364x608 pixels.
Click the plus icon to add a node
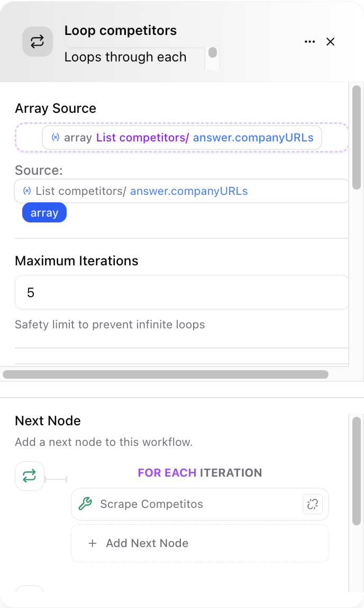(93, 543)
